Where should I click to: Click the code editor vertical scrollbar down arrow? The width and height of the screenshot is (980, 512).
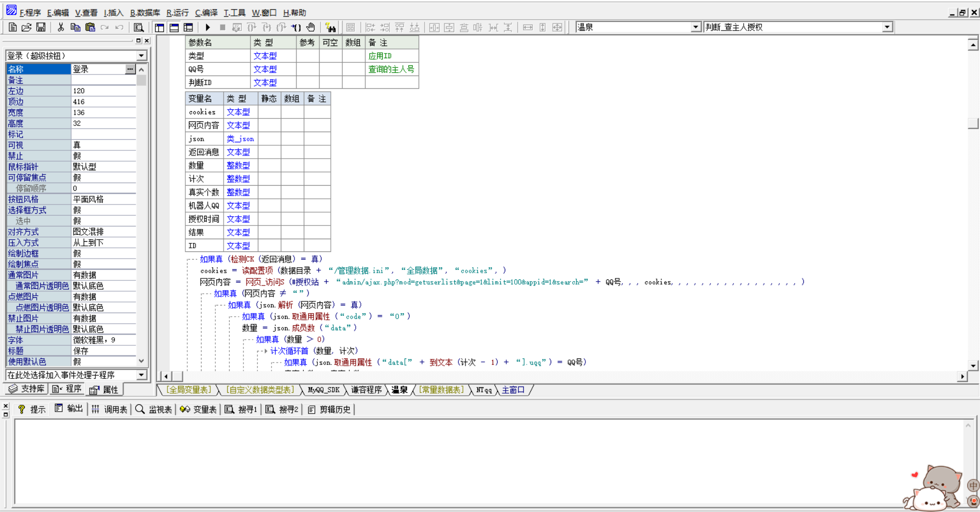pos(973,365)
